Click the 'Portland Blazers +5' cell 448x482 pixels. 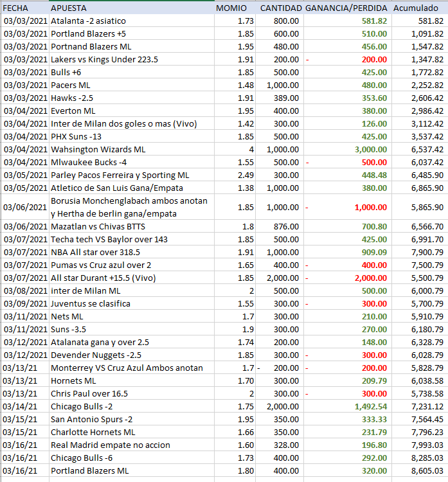click(x=132, y=34)
